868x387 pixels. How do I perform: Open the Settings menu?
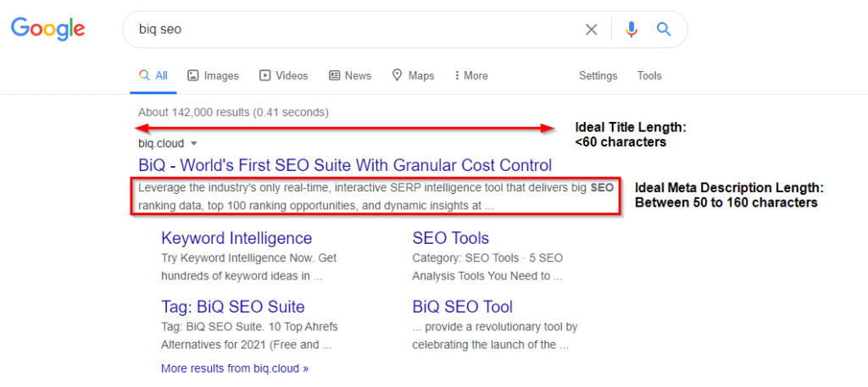598,75
